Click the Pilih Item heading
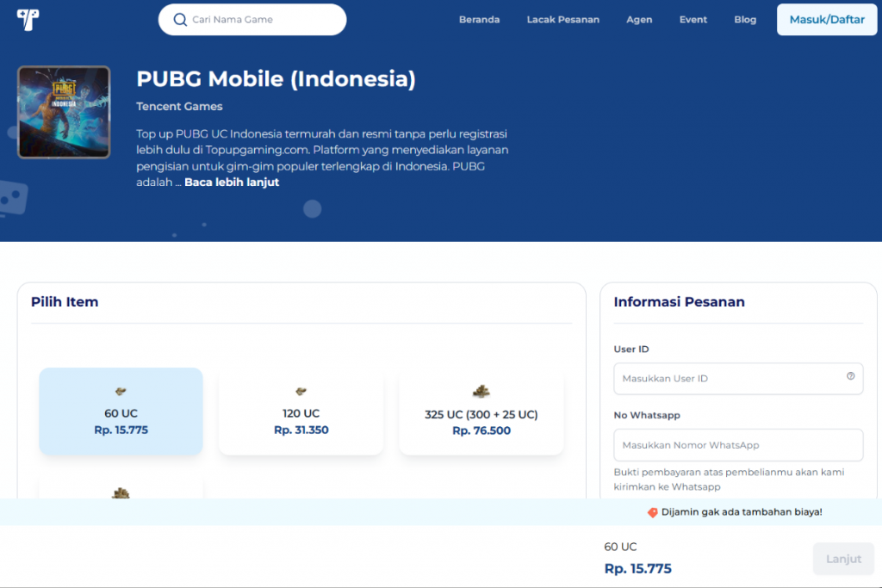 pos(65,302)
